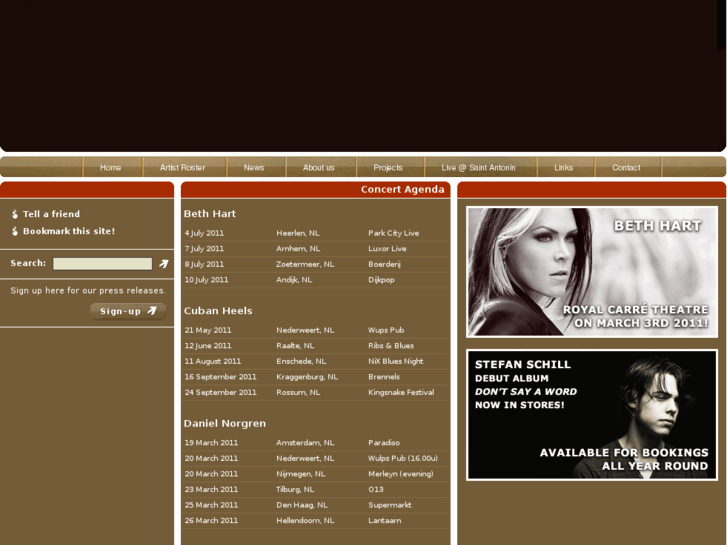Open the Stefan Schill debut album banner
Screen dimensions: 727x545
pyautogui.click(x=592, y=415)
